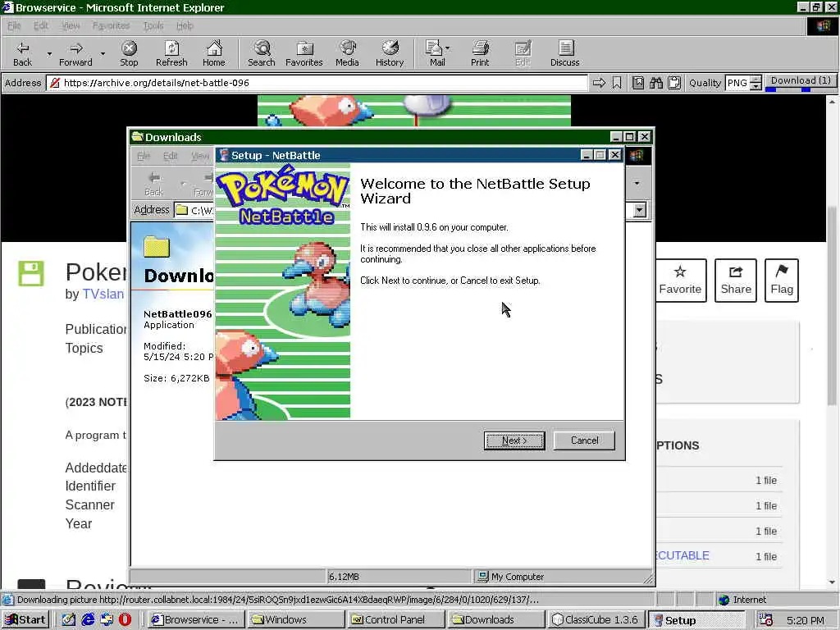Go to Home via house icon

click(x=214, y=53)
